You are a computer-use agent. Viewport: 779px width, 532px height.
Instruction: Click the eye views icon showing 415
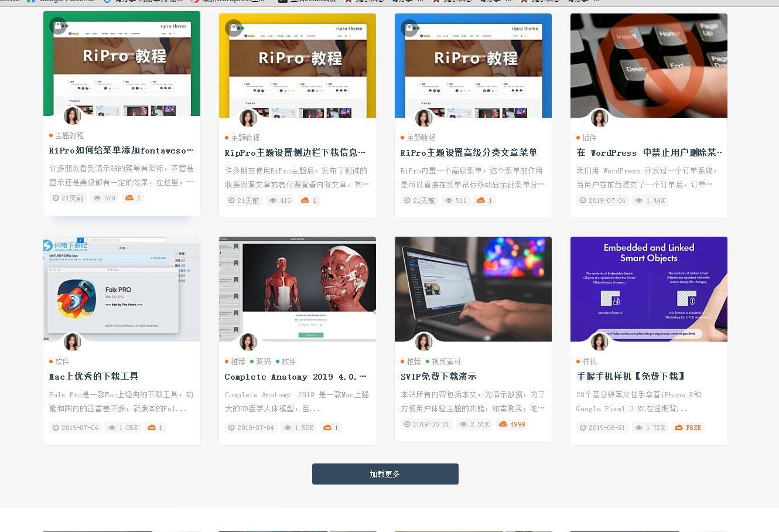[x=273, y=200]
